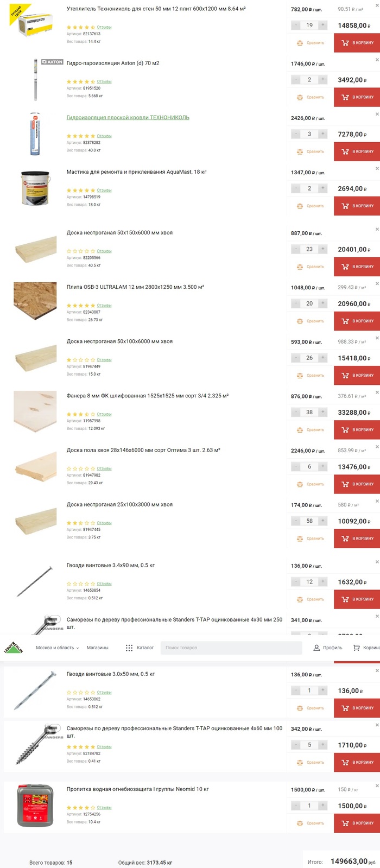
Task: Open the Магазины menu item
Action: pyautogui.click(x=97, y=648)
